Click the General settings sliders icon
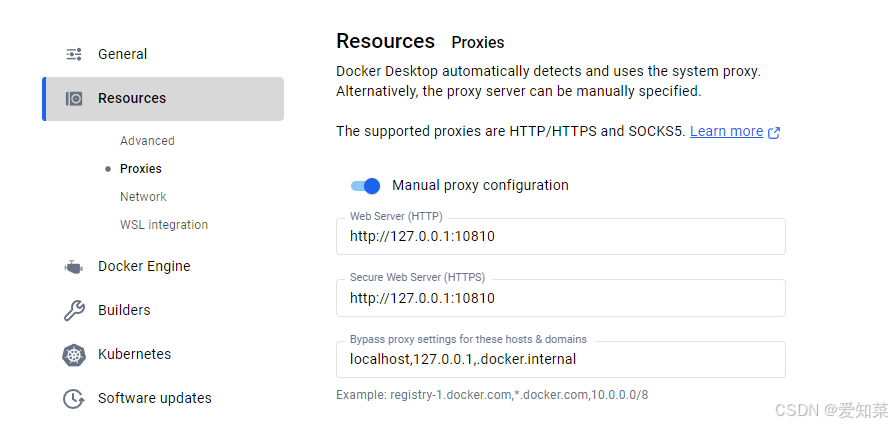The image size is (892, 425). click(x=74, y=54)
